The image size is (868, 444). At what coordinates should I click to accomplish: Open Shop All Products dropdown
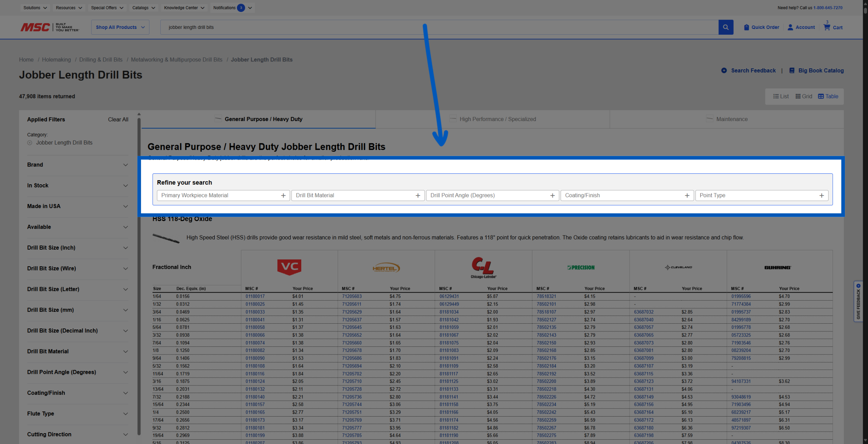click(120, 27)
